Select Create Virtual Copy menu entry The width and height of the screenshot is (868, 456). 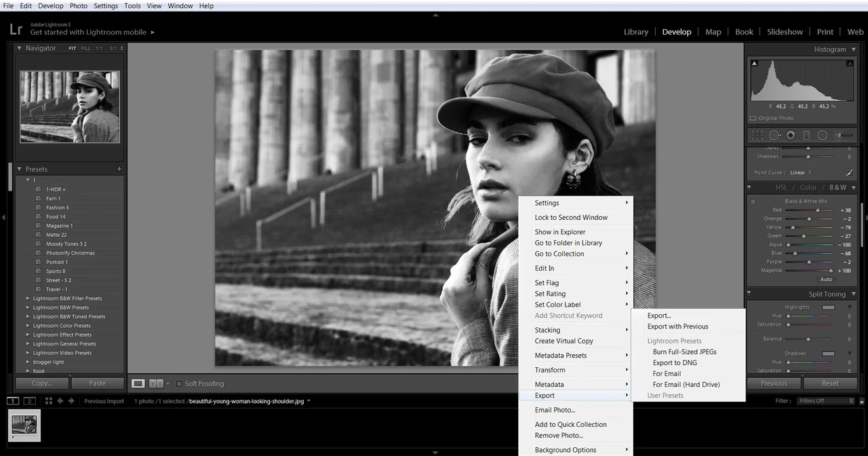coord(564,341)
